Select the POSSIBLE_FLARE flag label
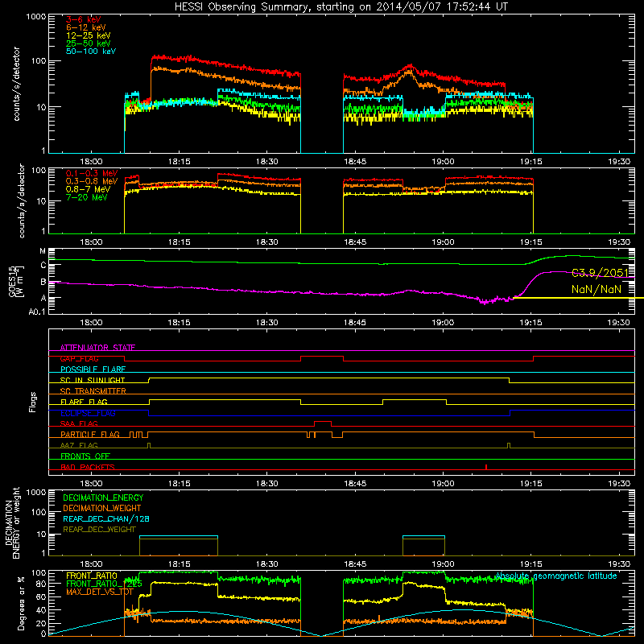644x644 pixels. pos(93,369)
